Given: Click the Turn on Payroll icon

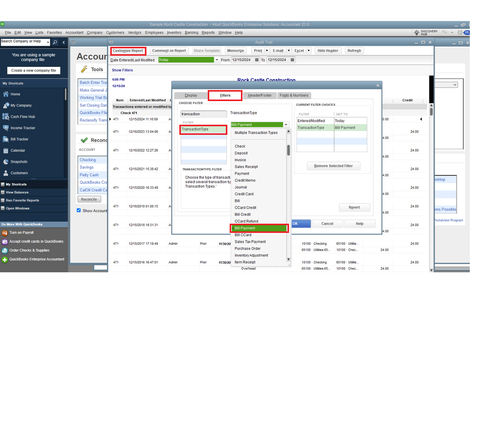Looking at the screenshot, I should pyautogui.click(x=5, y=233).
